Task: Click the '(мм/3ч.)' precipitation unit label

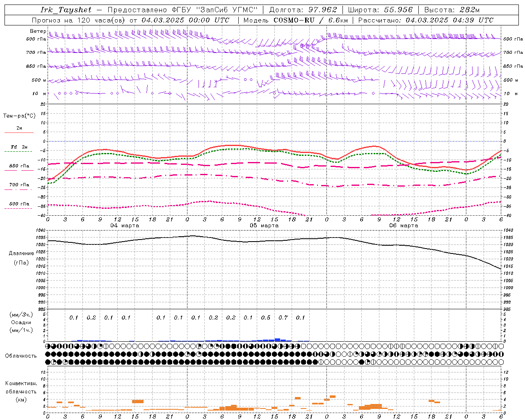Action: (x=21, y=315)
